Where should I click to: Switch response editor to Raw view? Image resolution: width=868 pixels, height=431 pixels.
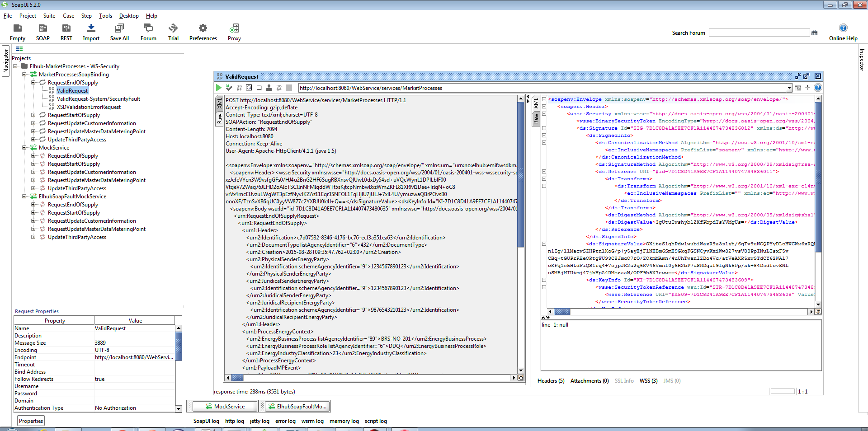(x=536, y=118)
